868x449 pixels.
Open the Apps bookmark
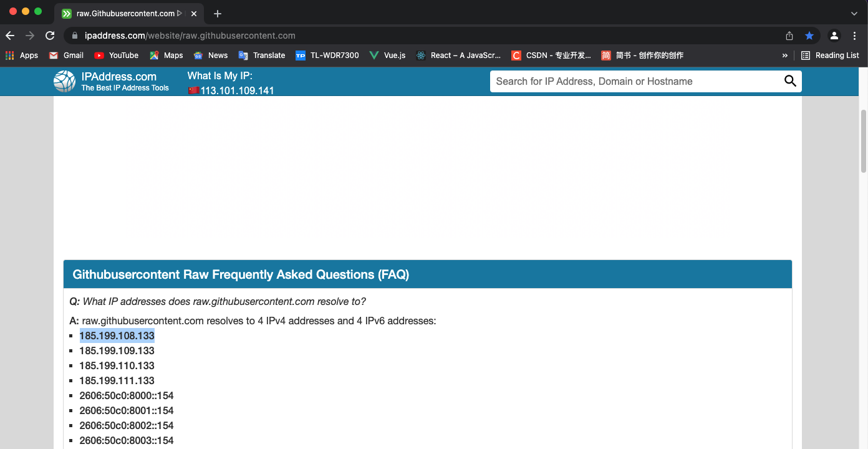click(22, 55)
